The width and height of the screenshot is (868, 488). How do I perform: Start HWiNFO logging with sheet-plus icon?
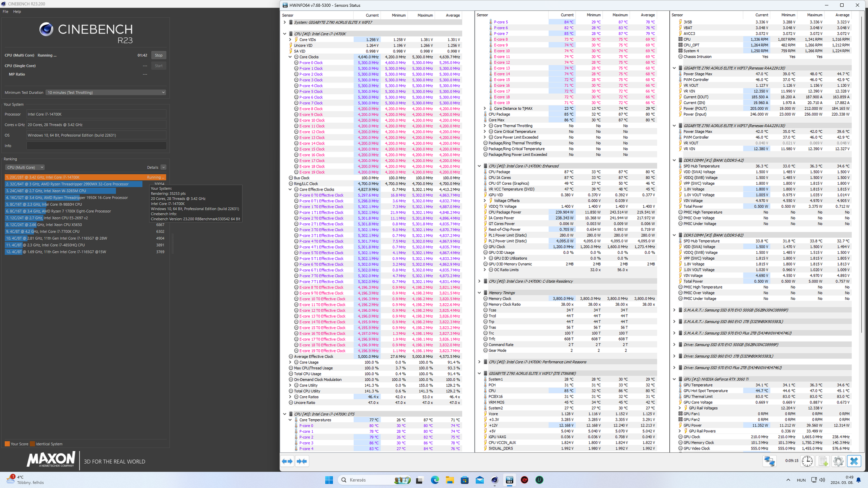(x=823, y=461)
